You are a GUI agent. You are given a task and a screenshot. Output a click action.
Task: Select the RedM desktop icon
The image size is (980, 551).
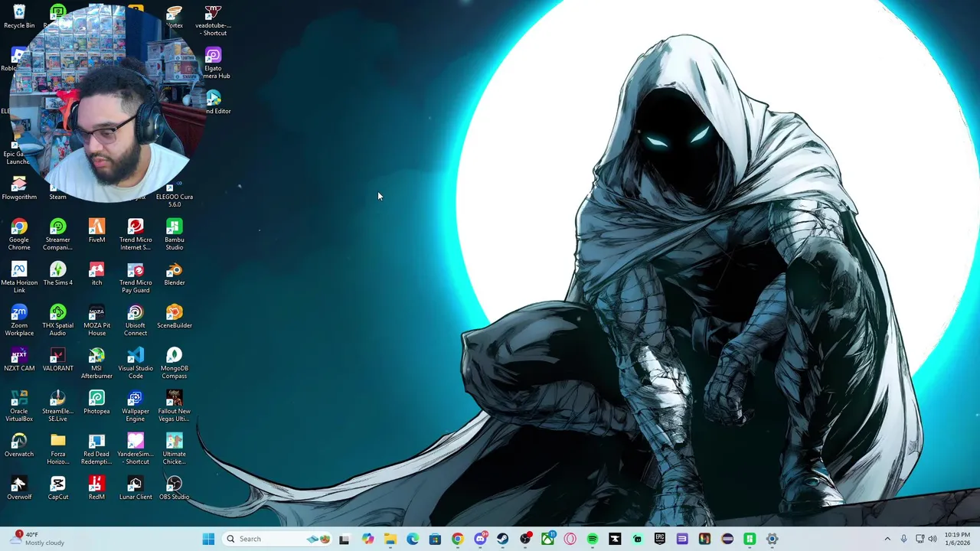click(x=96, y=487)
